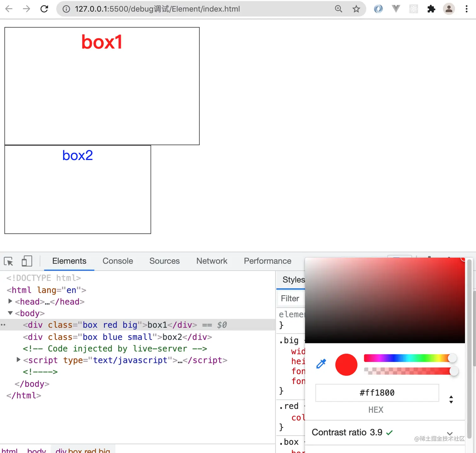Go forward in browser history

coord(27,9)
